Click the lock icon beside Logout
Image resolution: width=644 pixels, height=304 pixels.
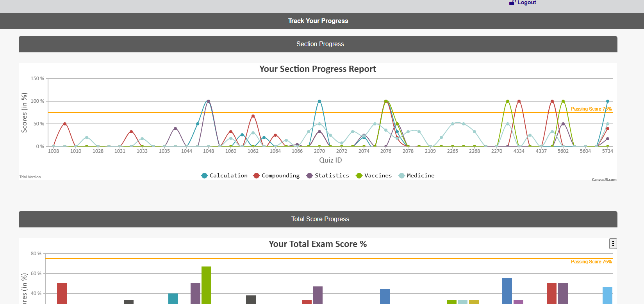512,3
